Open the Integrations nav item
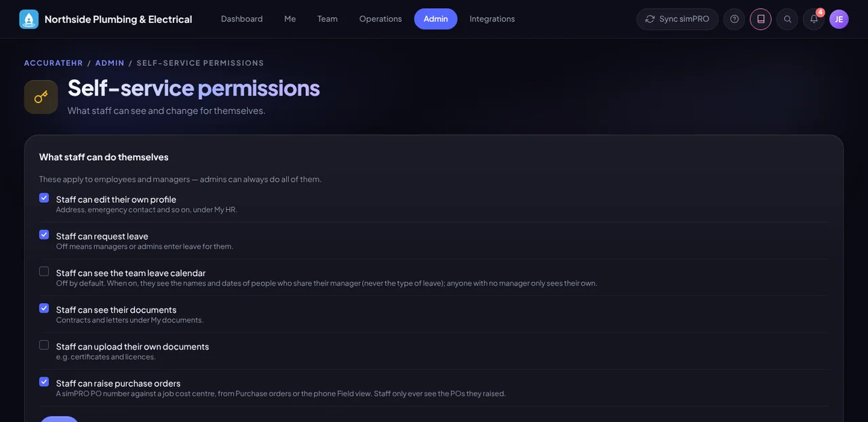Viewport: 868px width, 422px height. [492, 19]
